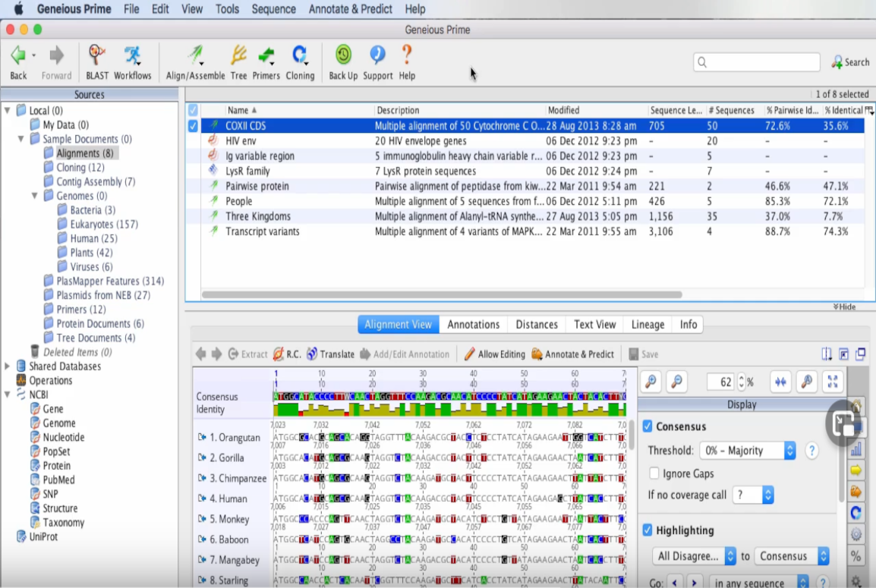
Task: Open the BLAST search tool
Action: pos(96,56)
